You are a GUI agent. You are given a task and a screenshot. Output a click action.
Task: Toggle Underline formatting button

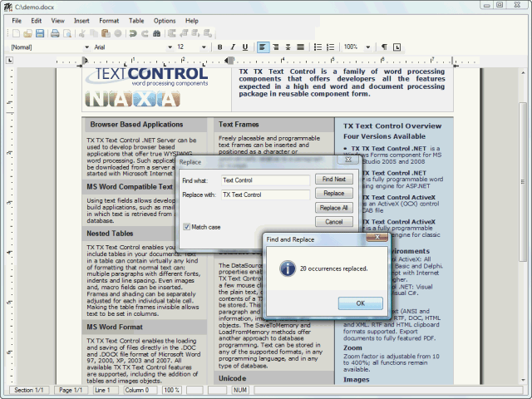(244, 47)
